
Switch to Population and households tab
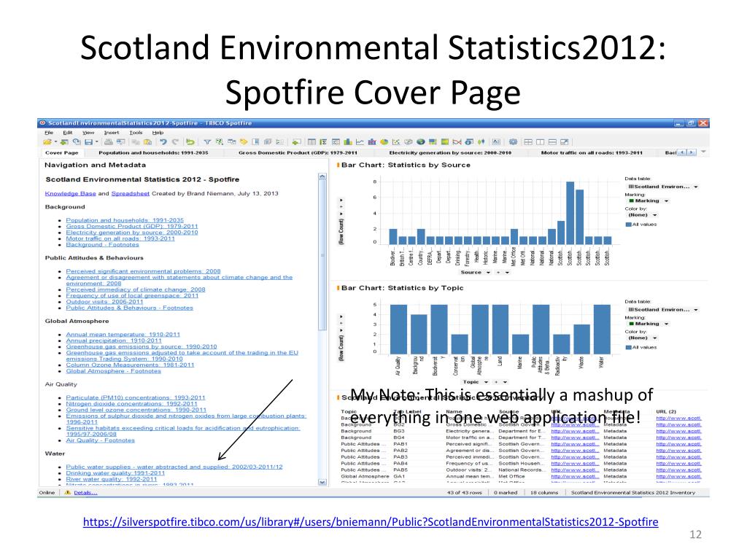pos(153,153)
